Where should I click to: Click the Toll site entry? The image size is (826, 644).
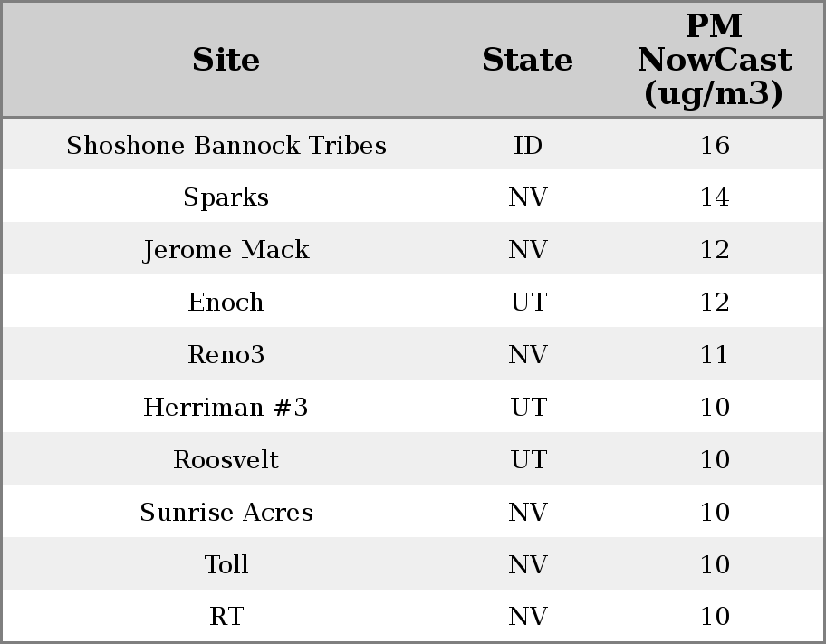[226, 565]
